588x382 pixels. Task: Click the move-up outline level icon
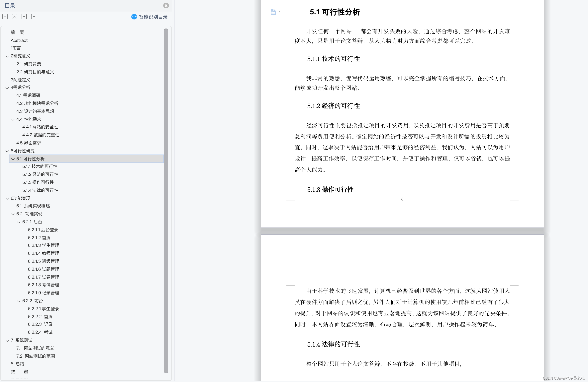point(15,17)
